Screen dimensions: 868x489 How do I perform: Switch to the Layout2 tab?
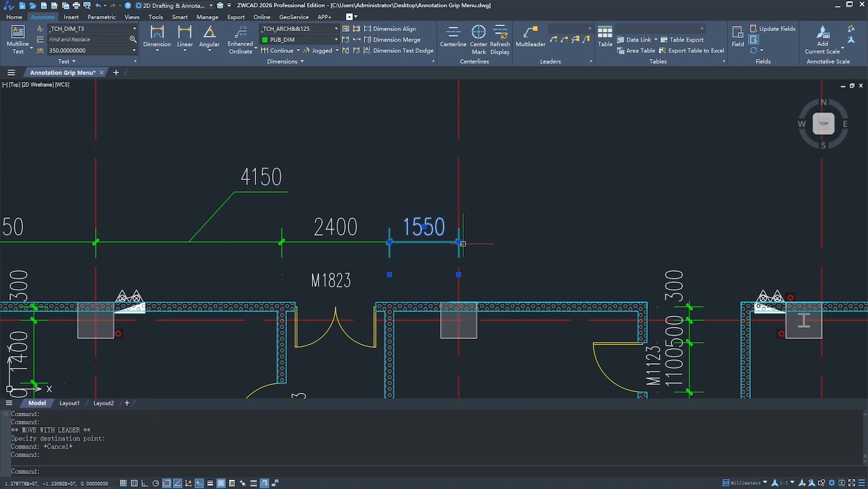pos(104,403)
